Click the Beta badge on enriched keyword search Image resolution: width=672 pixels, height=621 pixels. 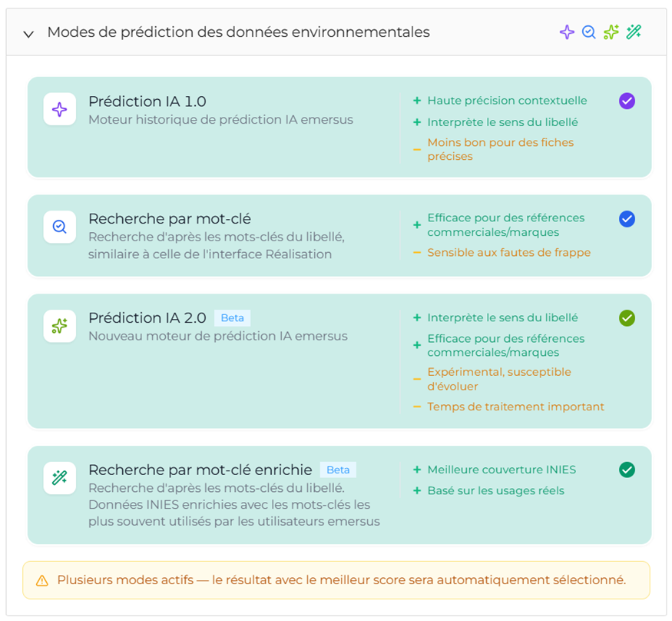pos(338,470)
